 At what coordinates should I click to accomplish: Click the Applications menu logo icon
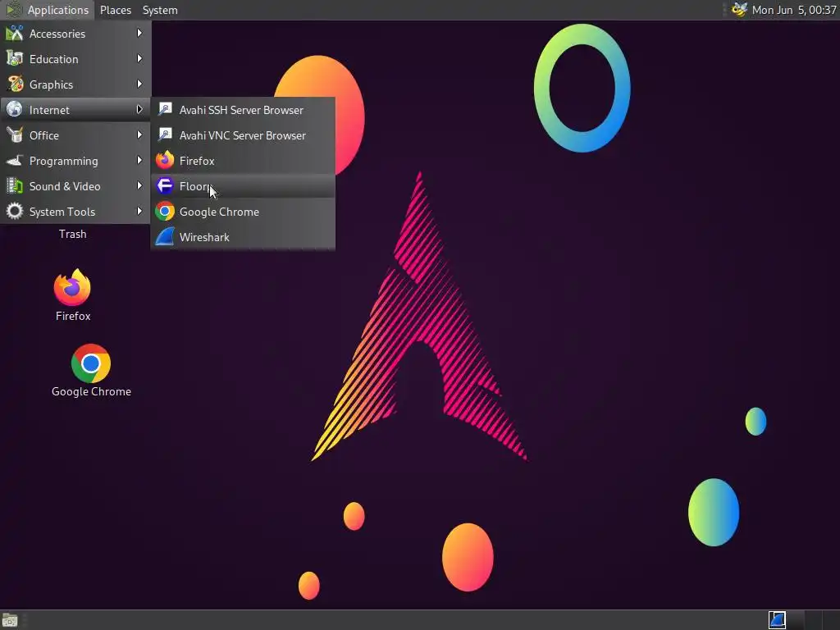13,10
